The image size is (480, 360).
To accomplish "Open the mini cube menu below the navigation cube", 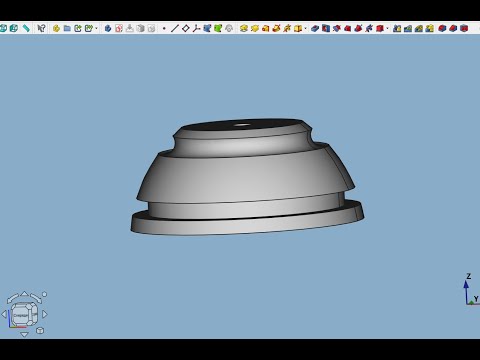I will pos(40,331).
